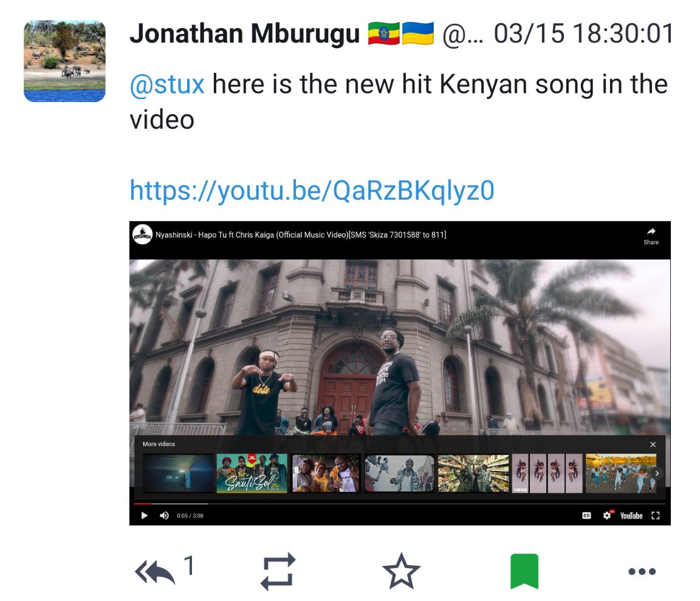Toggle the green bookmark on this post
Image resolution: width=700 pixels, height=601 pixels.
[x=524, y=571]
